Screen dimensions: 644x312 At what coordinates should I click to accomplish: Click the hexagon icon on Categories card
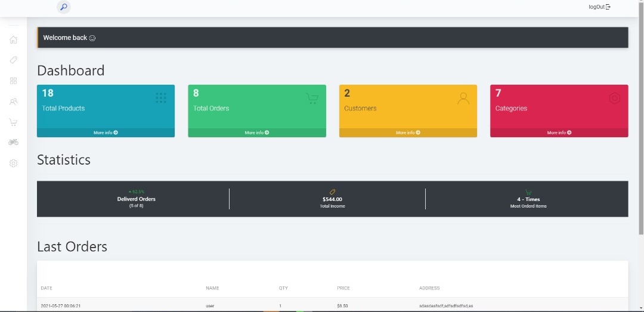614,98
